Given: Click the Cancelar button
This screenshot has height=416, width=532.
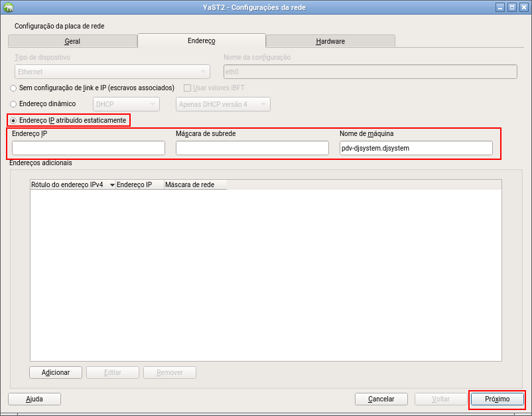Looking at the screenshot, I should [x=381, y=399].
